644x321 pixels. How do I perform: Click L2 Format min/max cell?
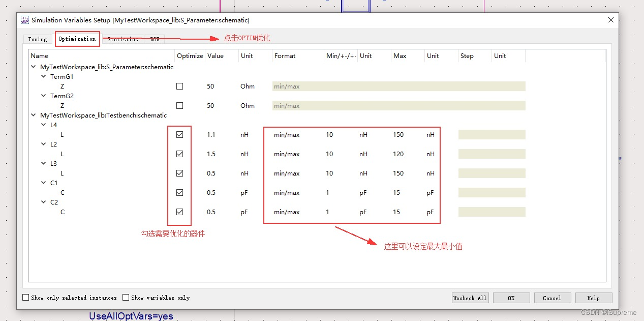(287, 154)
